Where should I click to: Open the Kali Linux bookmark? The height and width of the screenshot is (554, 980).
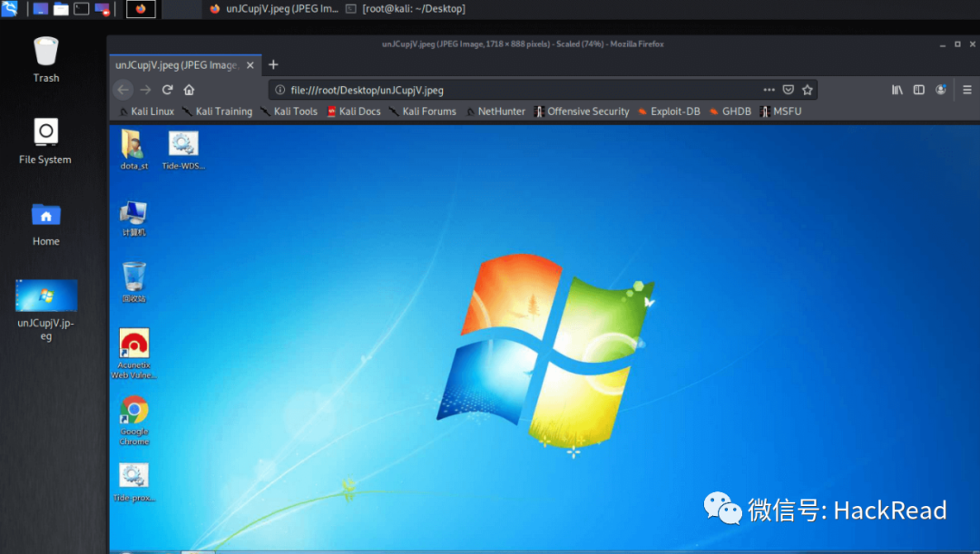(x=146, y=112)
